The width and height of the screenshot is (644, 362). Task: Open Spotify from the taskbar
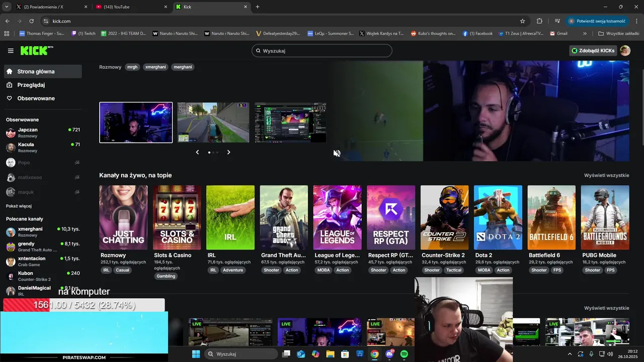[404, 354]
